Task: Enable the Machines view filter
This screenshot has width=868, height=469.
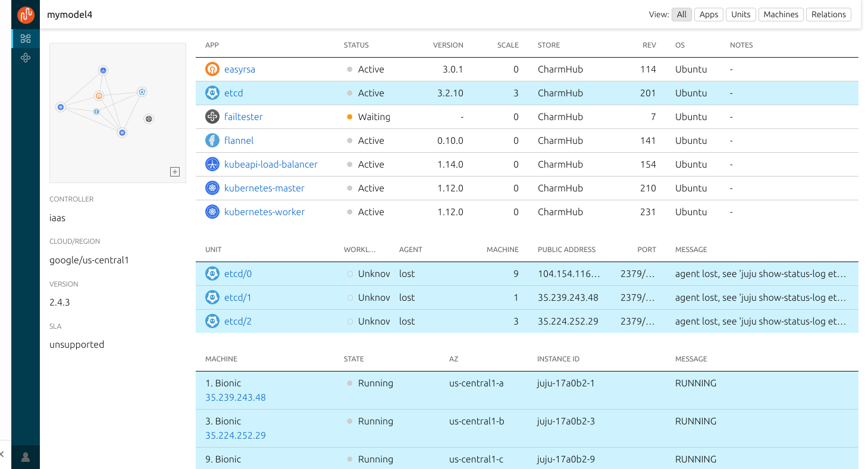Action: pos(781,14)
